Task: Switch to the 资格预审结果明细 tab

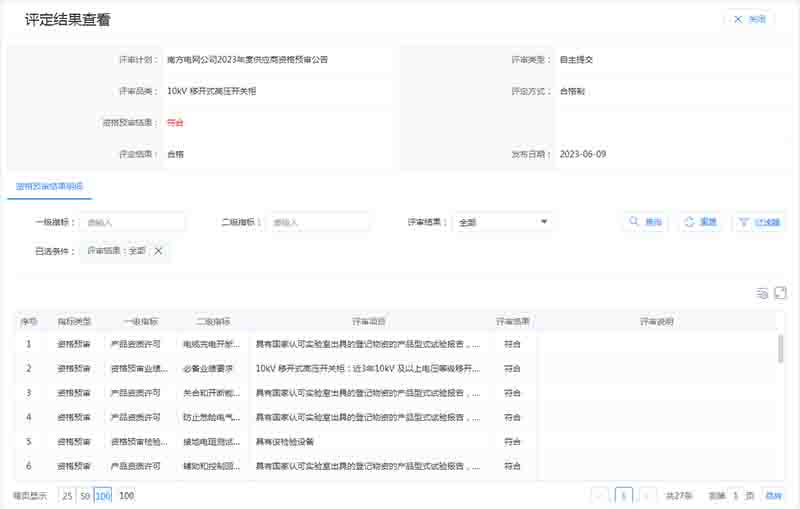Action: point(50,186)
